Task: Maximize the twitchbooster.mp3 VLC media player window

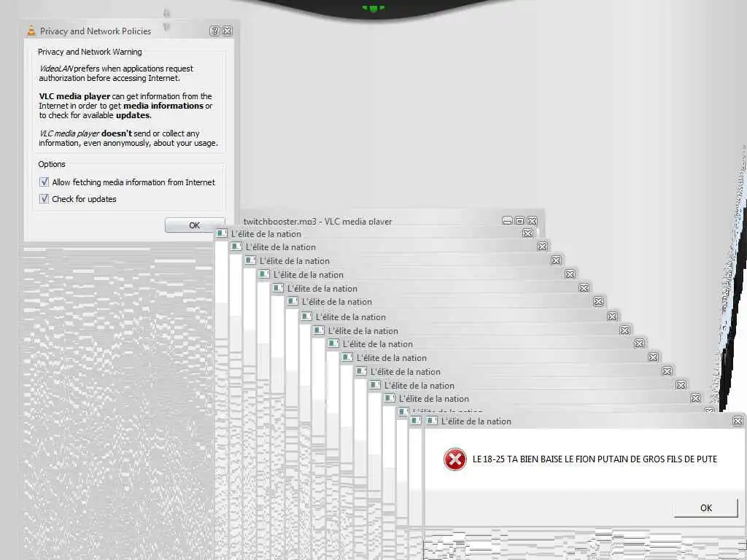Action: click(x=519, y=221)
